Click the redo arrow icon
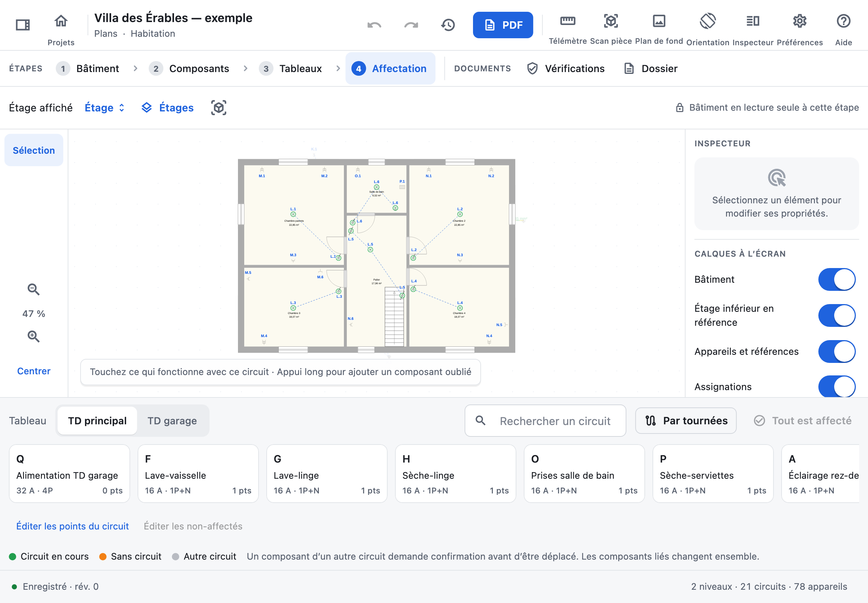 (411, 25)
